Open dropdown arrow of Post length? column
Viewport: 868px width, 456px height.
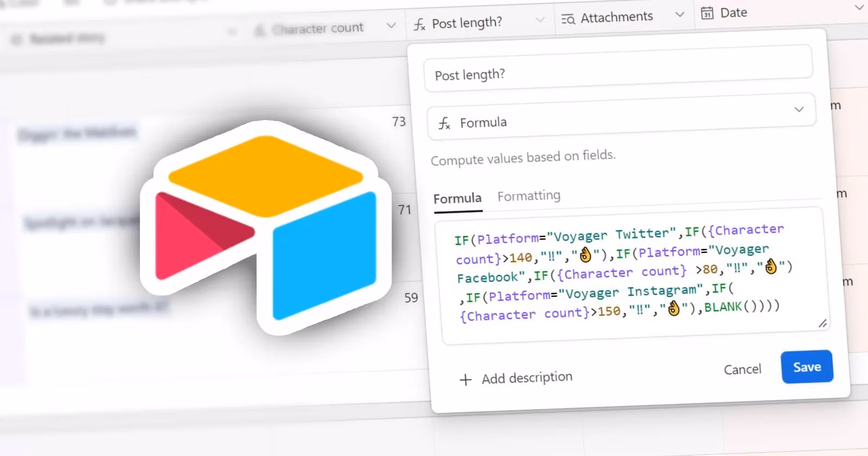click(x=540, y=20)
